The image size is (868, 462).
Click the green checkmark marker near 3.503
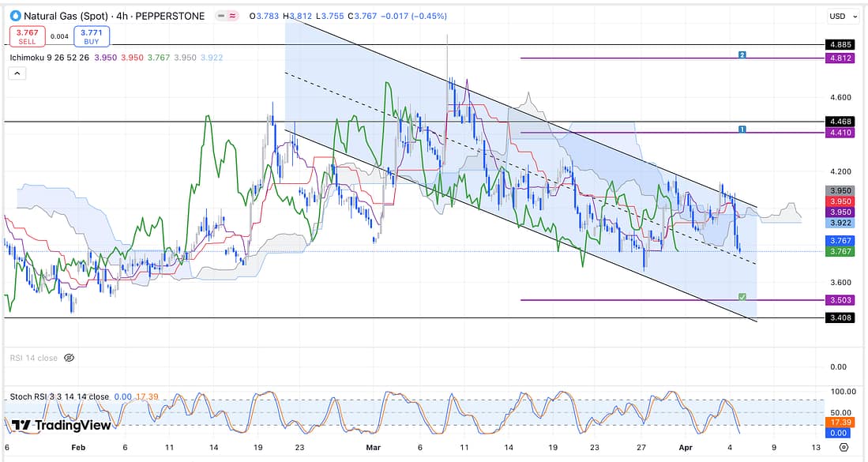tap(742, 296)
